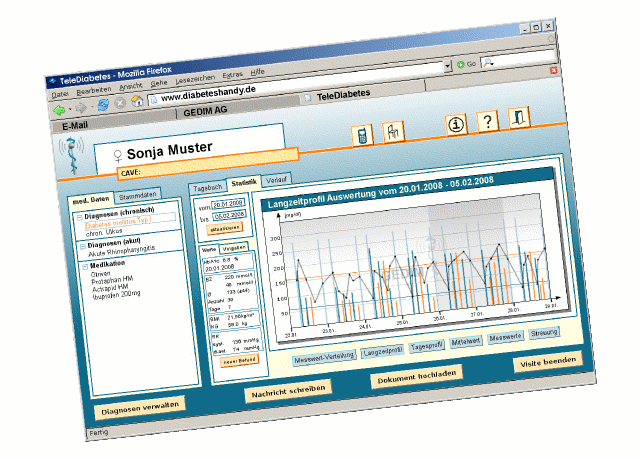The width and height of the screenshot is (640, 459).
Task: Click the Messwerte button
Action: pyautogui.click(x=505, y=337)
